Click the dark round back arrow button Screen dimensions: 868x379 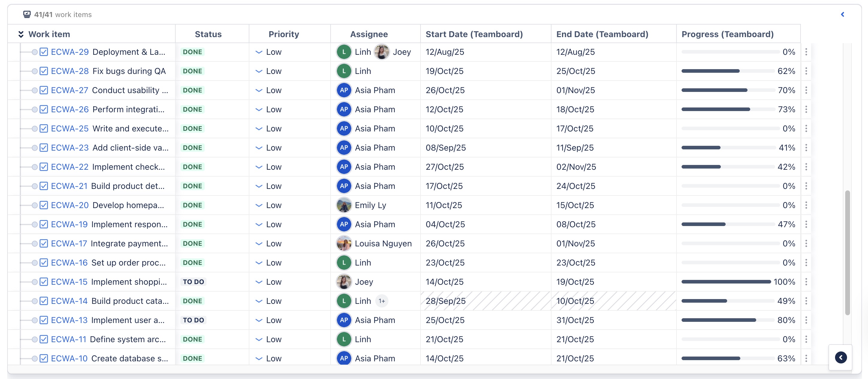click(840, 357)
